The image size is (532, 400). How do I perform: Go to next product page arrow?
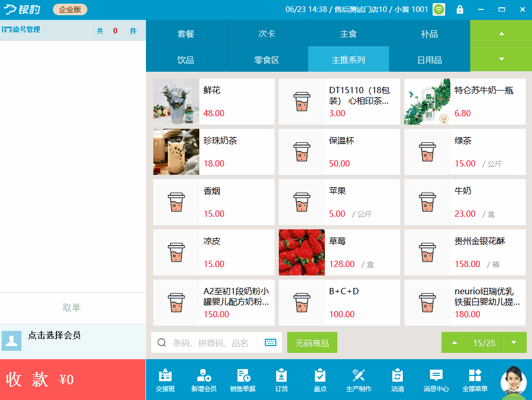(513, 342)
